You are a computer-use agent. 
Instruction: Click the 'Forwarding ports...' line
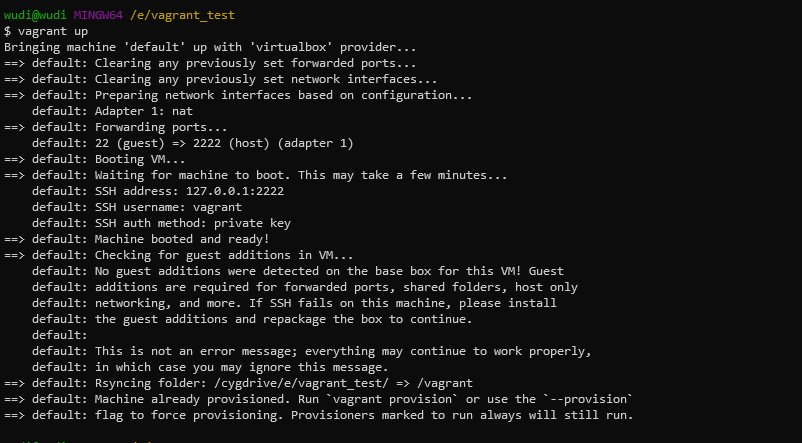(160, 127)
